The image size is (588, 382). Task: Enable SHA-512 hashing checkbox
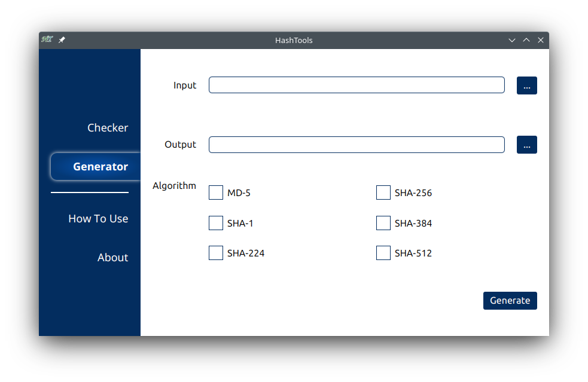click(x=383, y=253)
